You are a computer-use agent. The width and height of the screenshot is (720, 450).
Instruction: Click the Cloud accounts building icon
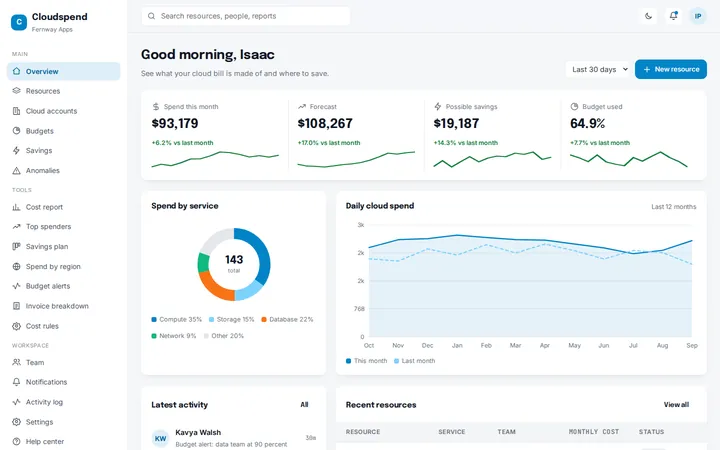pos(17,111)
